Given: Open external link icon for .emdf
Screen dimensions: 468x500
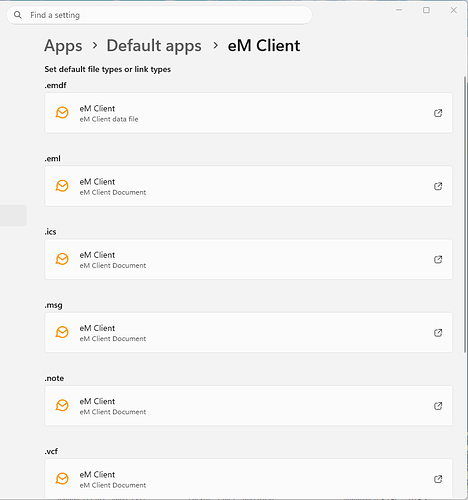Looking at the screenshot, I should pos(438,113).
